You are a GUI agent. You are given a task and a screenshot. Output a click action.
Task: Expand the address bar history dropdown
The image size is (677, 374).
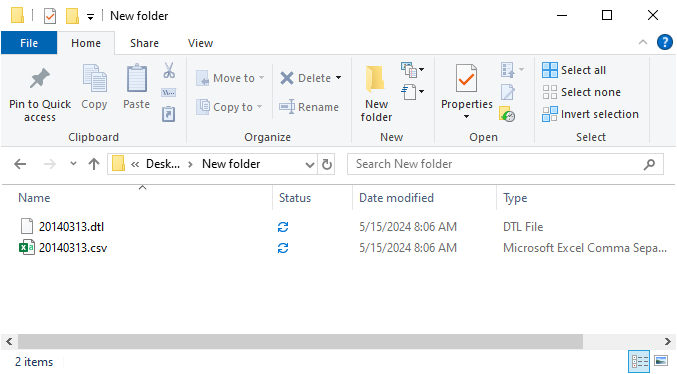310,165
